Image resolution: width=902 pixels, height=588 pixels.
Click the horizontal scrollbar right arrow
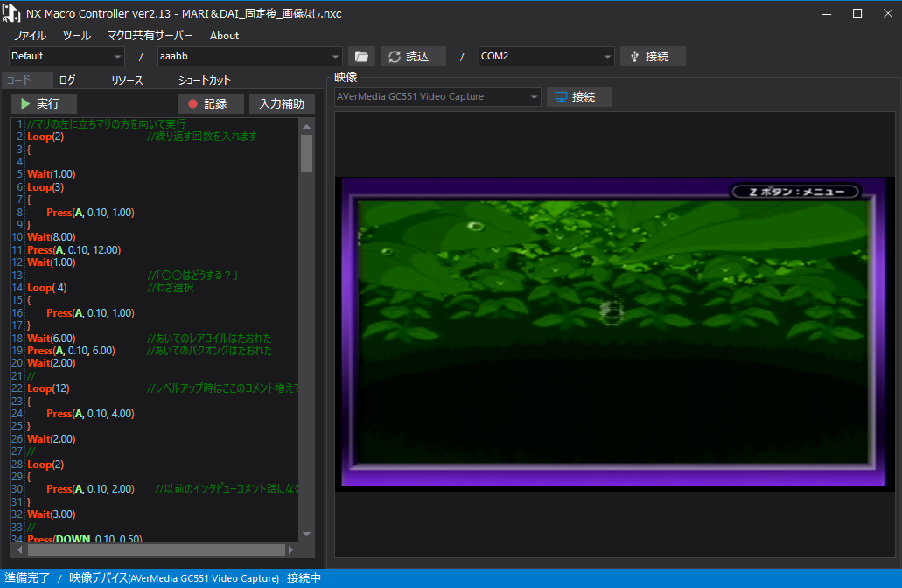(290, 550)
